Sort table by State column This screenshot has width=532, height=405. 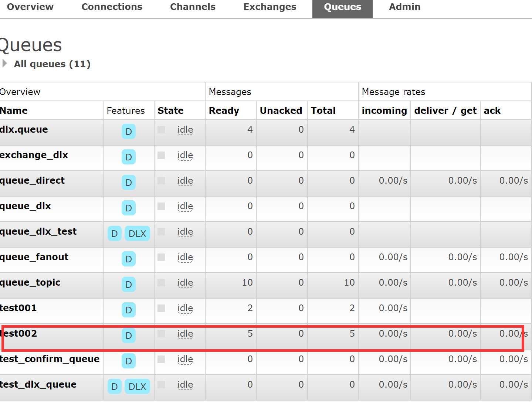(x=170, y=110)
